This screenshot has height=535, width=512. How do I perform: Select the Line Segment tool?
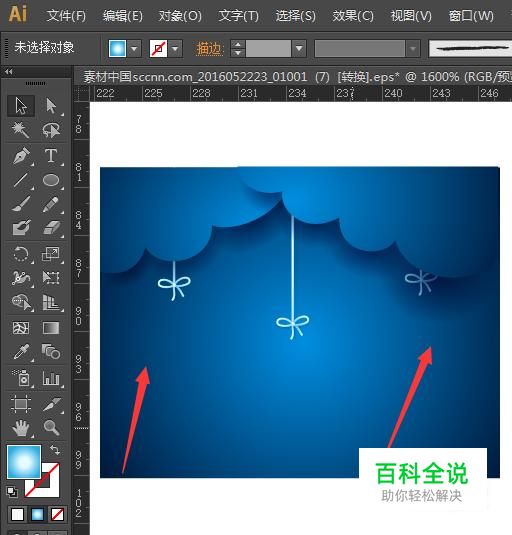click(x=21, y=180)
